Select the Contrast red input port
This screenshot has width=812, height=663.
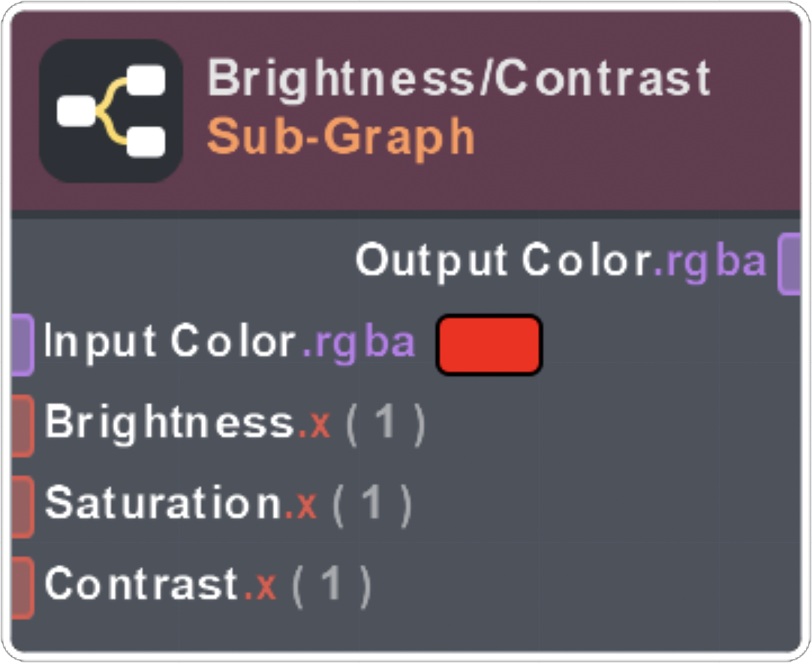[x=22, y=587]
